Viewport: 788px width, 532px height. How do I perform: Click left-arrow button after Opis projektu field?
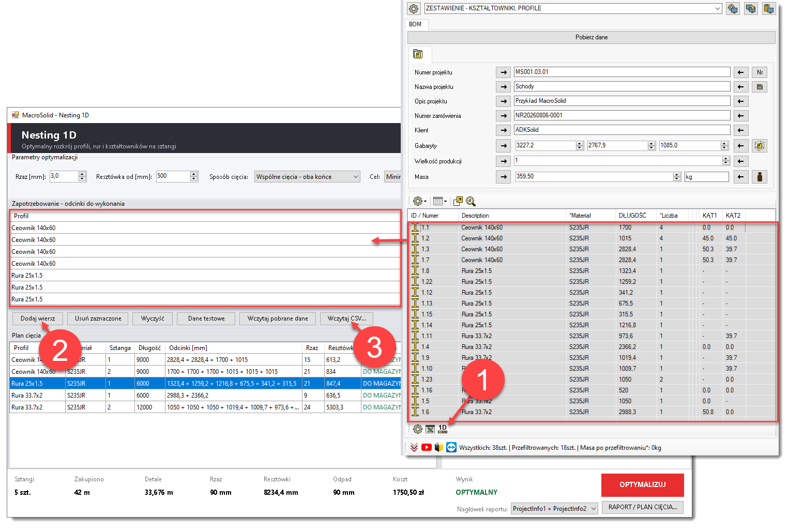tap(740, 101)
